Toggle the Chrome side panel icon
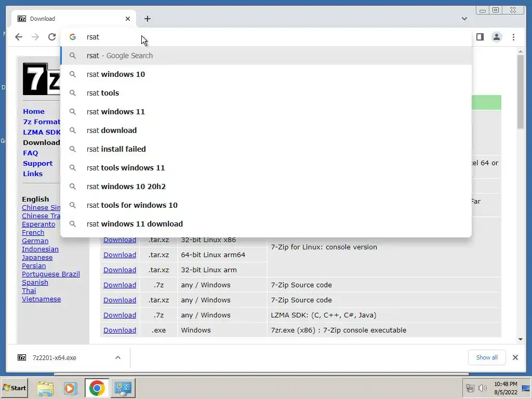This screenshot has height=399, width=532. [x=480, y=37]
